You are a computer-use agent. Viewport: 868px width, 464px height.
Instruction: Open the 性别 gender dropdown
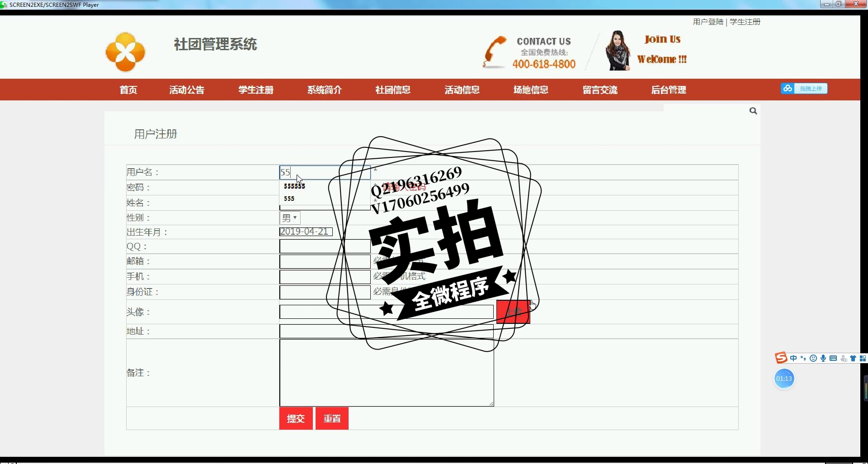point(290,218)
